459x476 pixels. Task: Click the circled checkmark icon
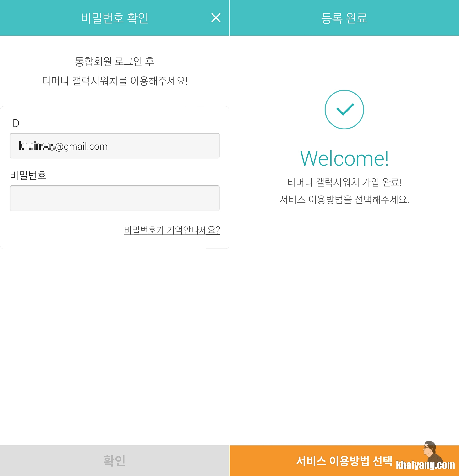[344, 110]
